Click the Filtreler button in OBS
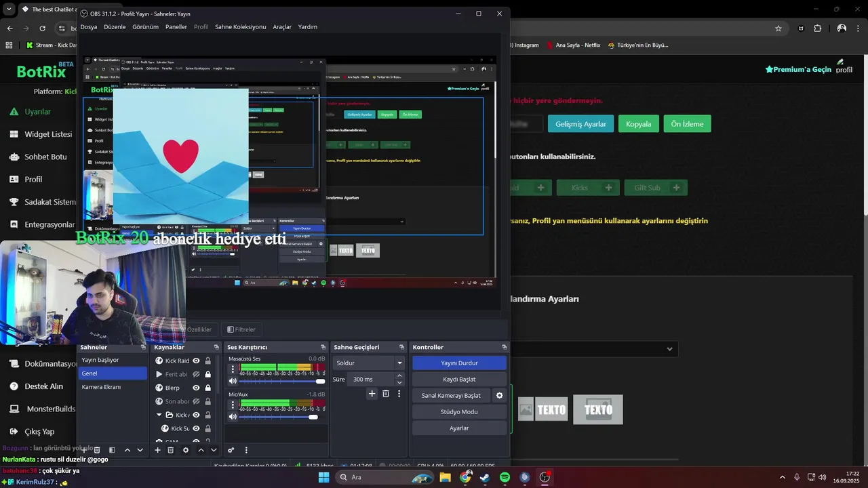 tap(241, 329)
